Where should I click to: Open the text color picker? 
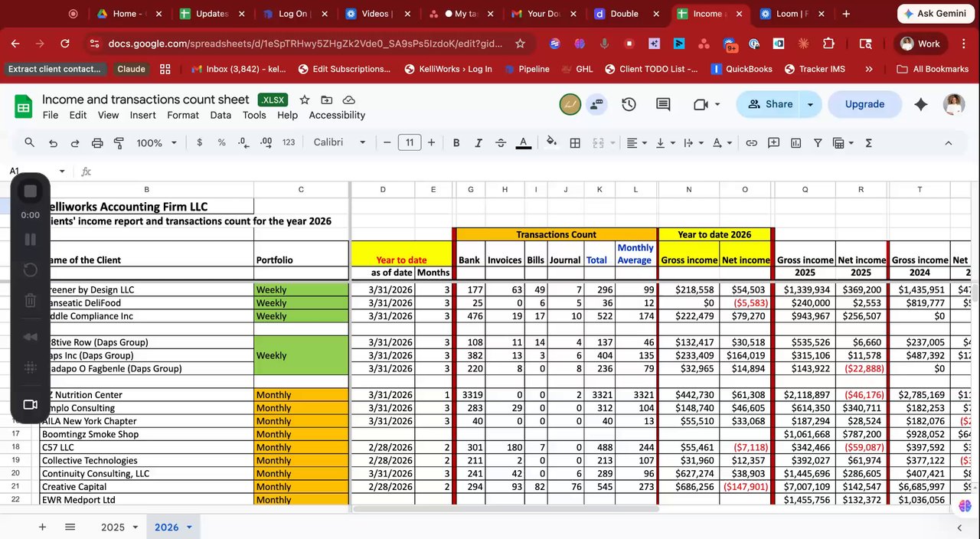click(524, 143)
